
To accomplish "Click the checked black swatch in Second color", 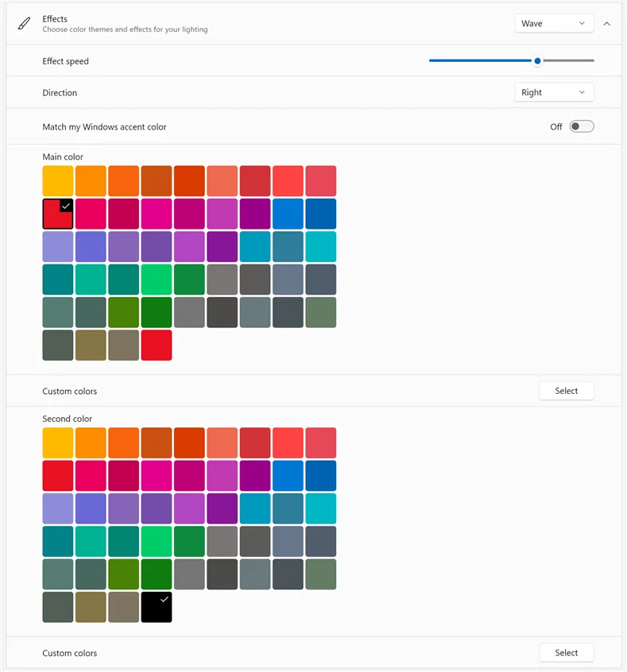I will coord(157,607).
